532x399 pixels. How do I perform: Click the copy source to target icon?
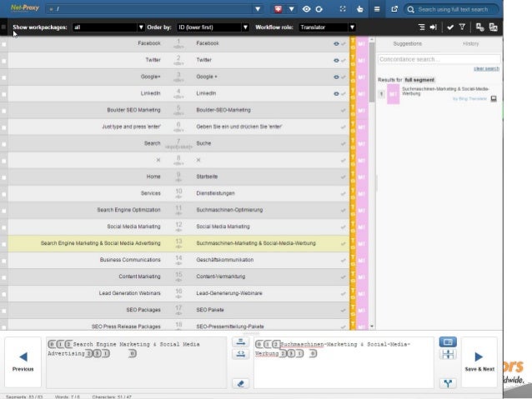tap(240, 353)
